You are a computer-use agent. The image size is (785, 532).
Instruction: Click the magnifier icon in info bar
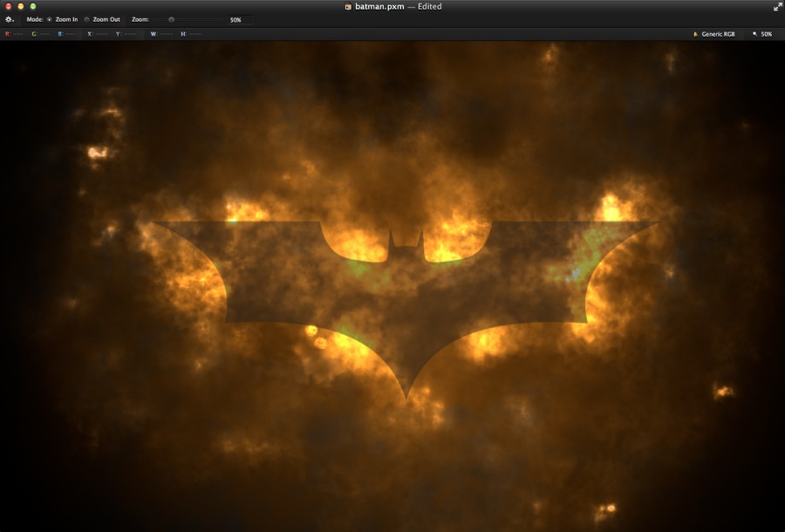click(x=755, y=34)
